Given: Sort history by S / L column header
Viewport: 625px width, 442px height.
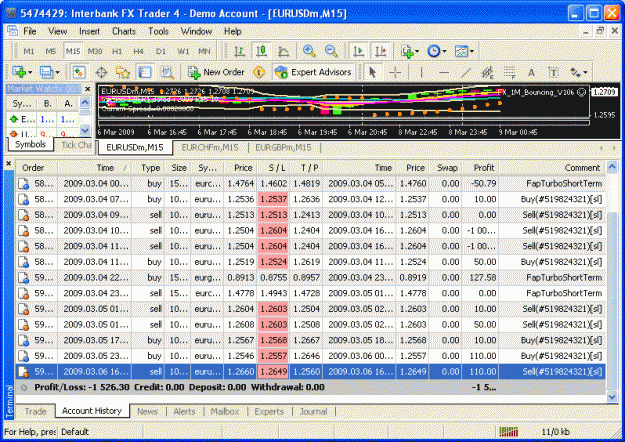Looking at the screenshot, I should [274, 168].
